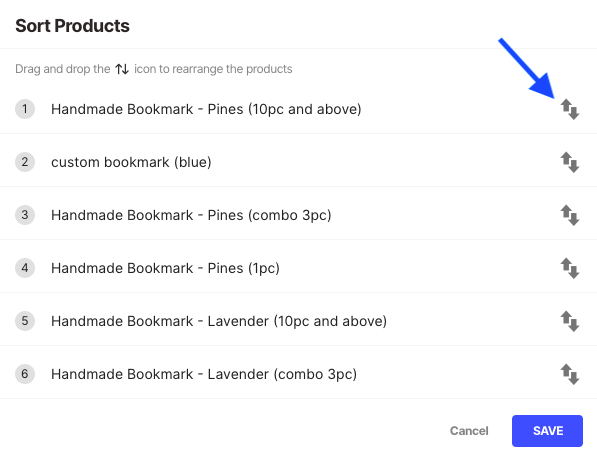Click Handmade Bookmark - Pines (combo 3pc) text
The height and width of the screenshot is (457, 597).
click(191, 215)
